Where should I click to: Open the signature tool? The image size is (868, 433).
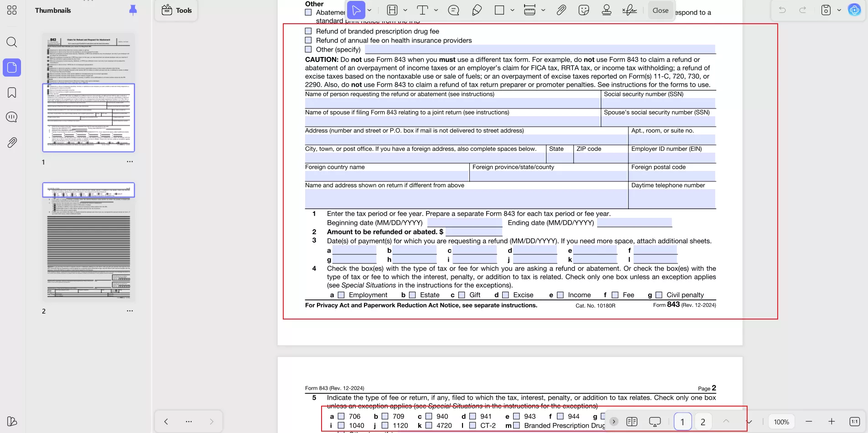[629, 10]
